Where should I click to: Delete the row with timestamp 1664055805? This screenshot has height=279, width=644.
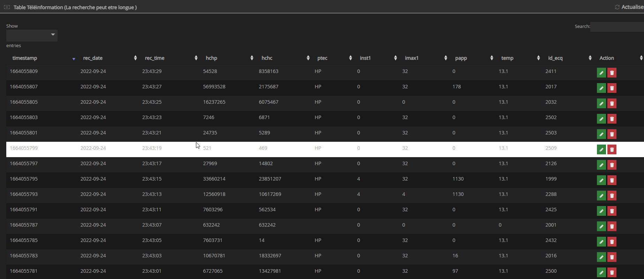click(x=612, y=103)
